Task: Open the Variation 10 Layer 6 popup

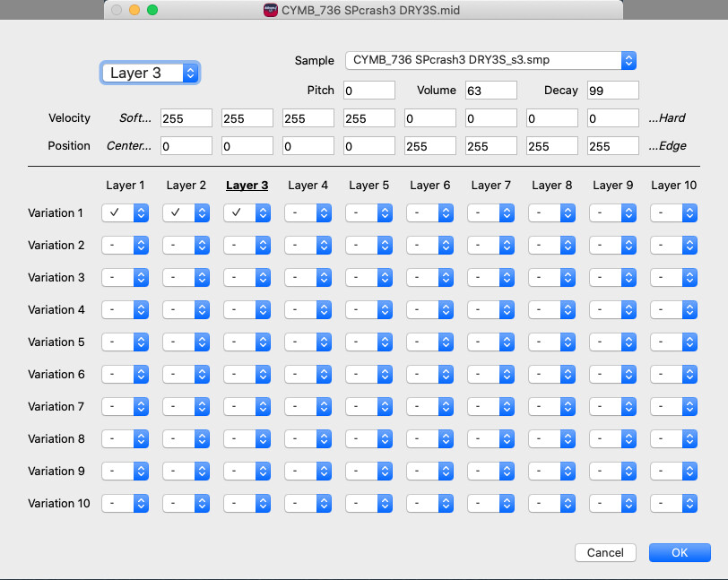Action: pos(430,504)
